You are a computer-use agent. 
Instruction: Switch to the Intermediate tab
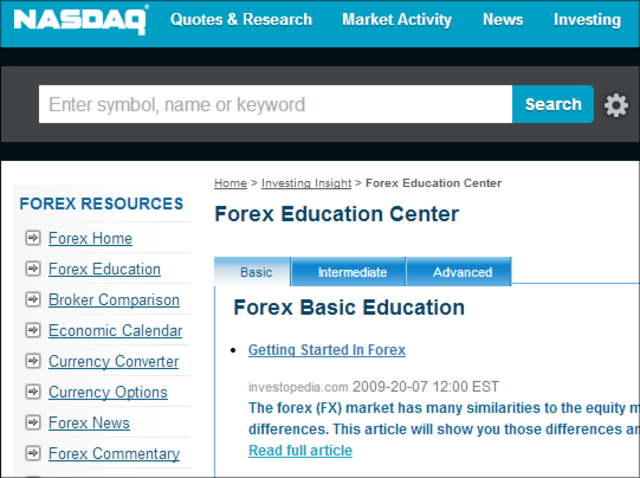coord(349,272)
